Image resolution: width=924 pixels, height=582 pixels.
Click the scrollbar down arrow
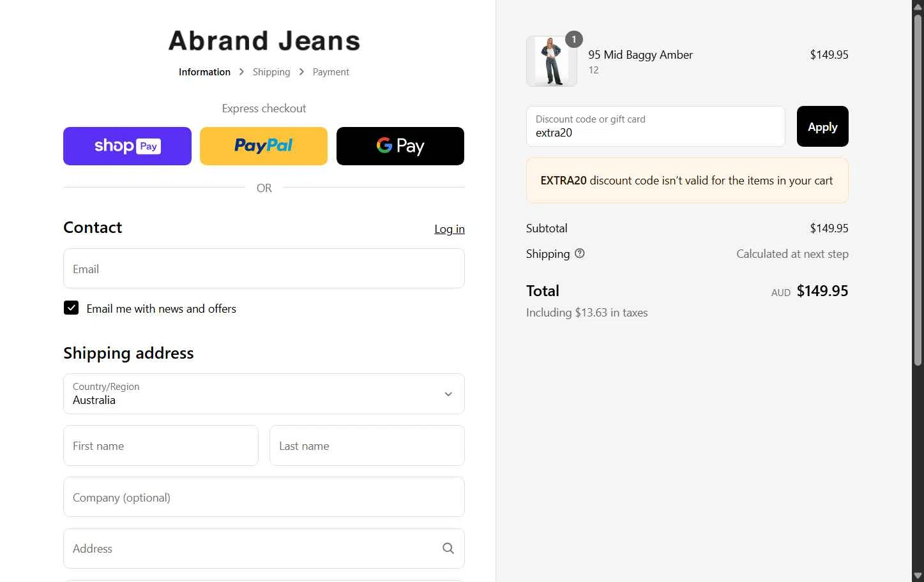pyautogui.click(x=918, y=576)
